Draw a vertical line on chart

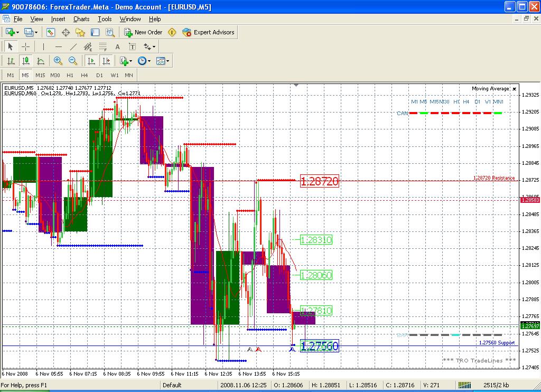(43, 46)
